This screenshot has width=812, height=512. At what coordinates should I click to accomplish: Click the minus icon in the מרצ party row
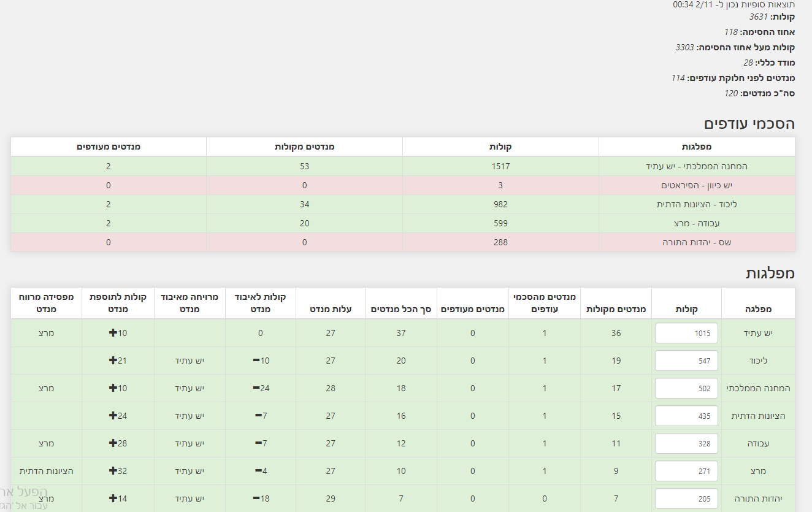[259, 471]
